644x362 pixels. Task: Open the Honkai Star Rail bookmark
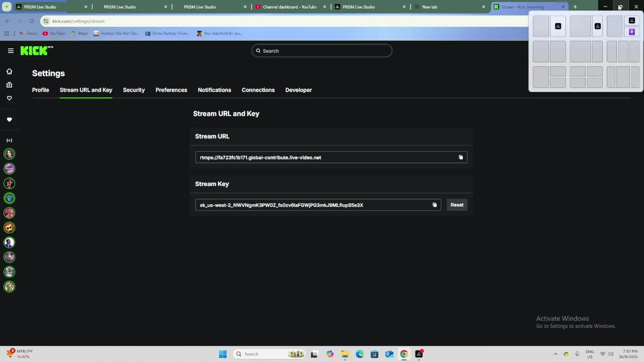pyautogui.click(x=116, y=34)
